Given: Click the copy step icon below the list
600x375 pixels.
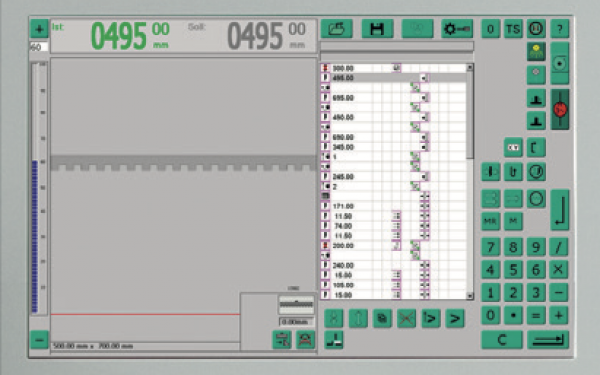Looking at the screenshot, I should tap(382, 318).
